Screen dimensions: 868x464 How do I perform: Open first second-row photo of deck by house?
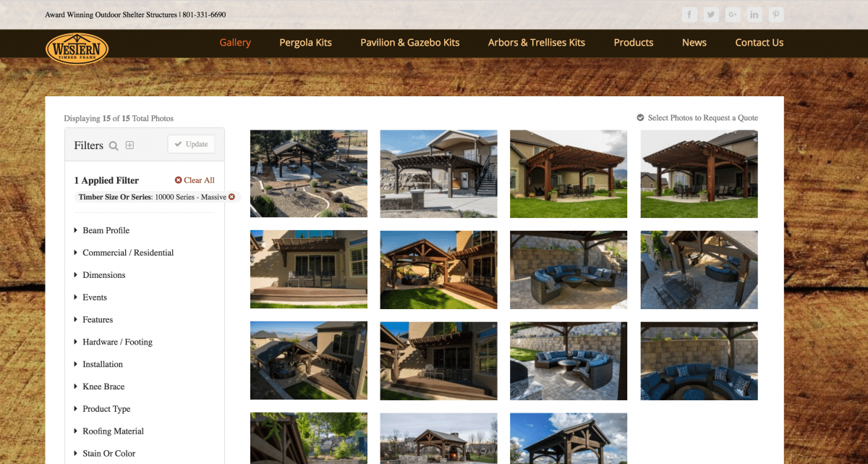[309, 270]
